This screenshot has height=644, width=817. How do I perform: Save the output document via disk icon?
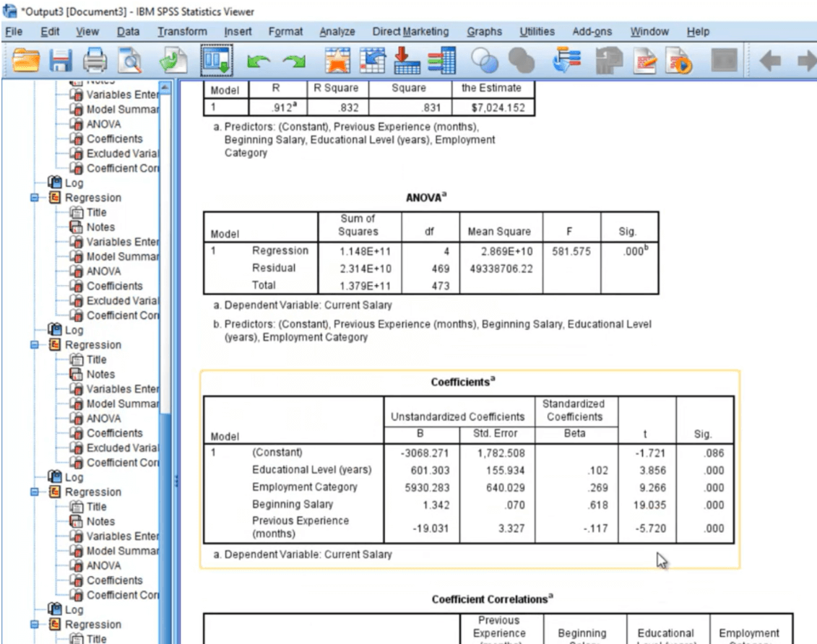(x=61, y=61)
